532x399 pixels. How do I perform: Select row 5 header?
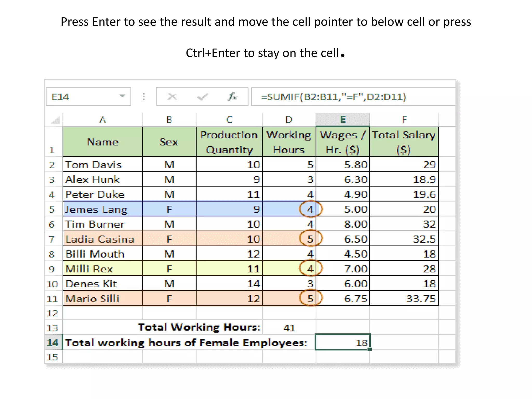(x=52, y=209)
